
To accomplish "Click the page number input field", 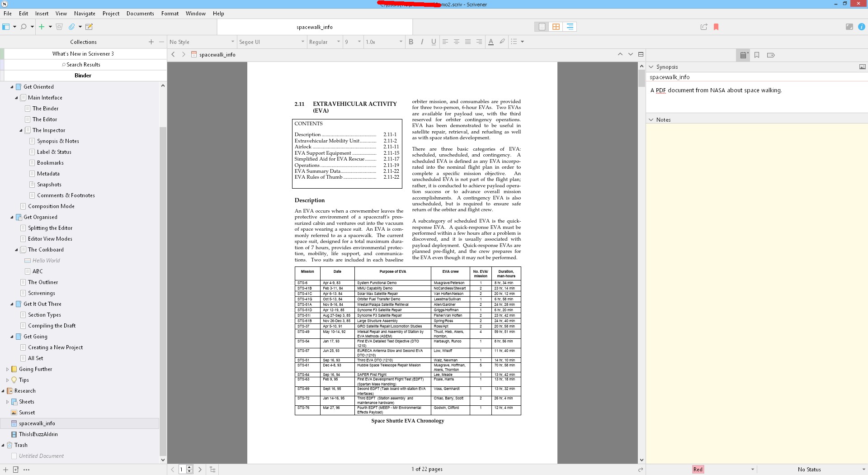I will (182, 469).
